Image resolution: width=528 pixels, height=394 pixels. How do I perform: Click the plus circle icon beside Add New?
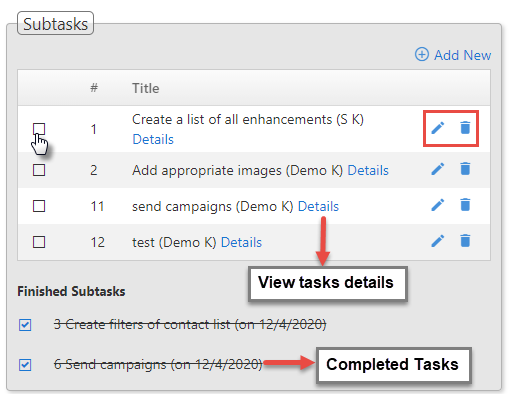pyautogui.click(x=422, y=54)
